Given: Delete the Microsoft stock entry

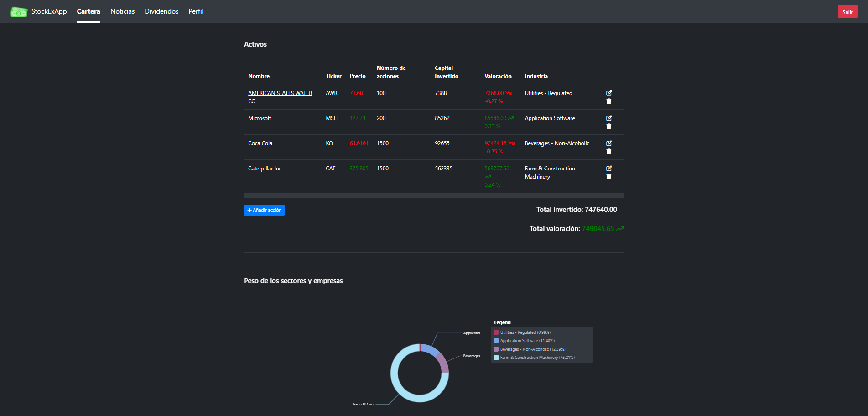Looking at the screenshot, I should click(x=609, y=126).
